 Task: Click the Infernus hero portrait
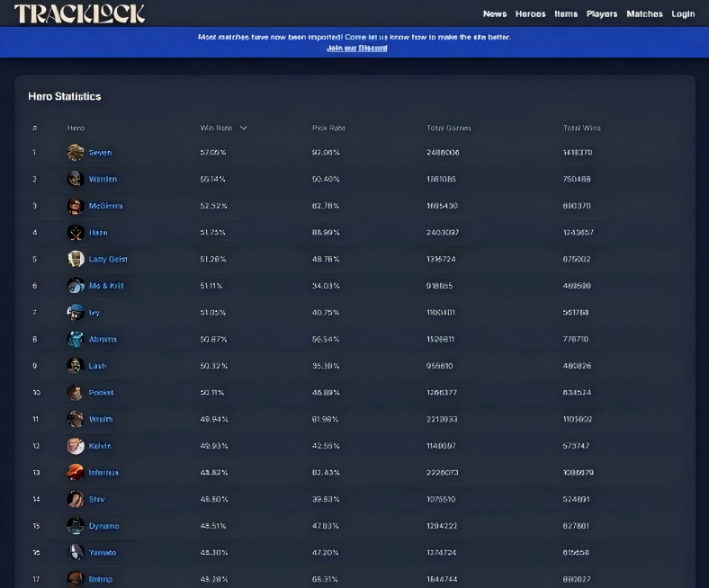(76, 472)
